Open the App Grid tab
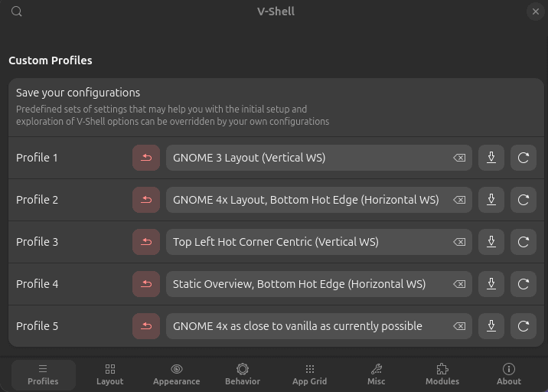This screenshot has height=392, width=548. click(310, 375)
